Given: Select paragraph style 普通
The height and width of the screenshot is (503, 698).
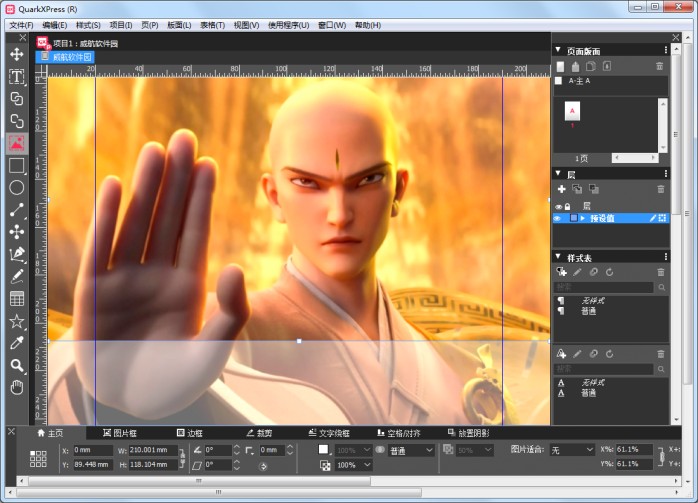Looking at the screenshot, I should [588, 311].
